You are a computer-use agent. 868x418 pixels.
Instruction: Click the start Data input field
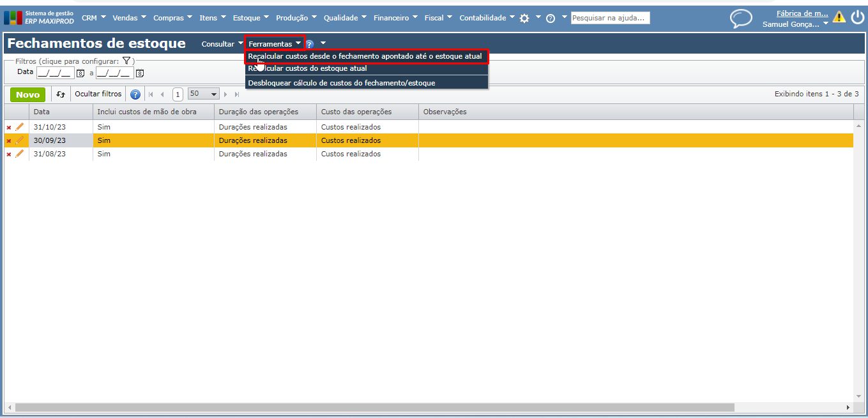(55, 73)
